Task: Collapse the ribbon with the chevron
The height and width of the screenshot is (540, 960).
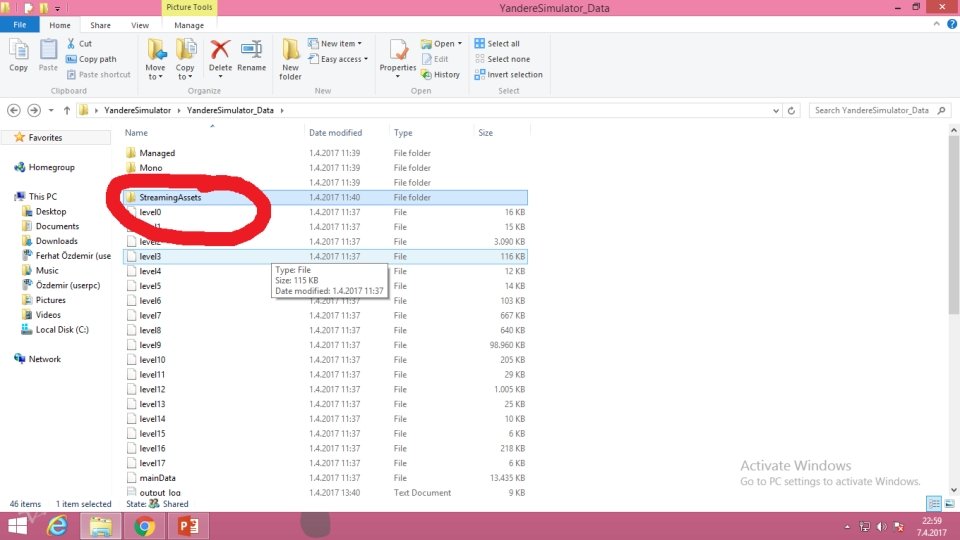Action: point(936,24)
